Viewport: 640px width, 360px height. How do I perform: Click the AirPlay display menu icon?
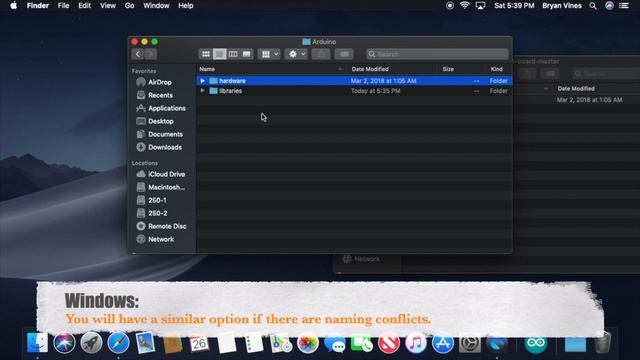(x=480, y=6)
